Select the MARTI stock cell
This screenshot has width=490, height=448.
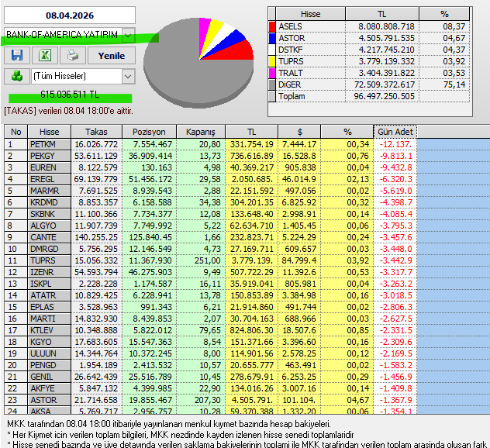coord(50,319)
